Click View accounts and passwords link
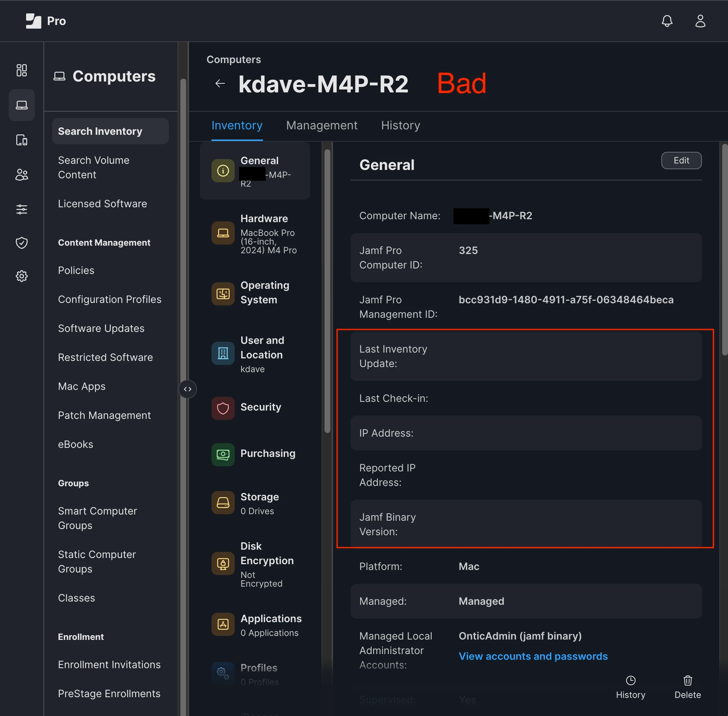Viewport: 728px width, 716px height. [x=533, y=656]
